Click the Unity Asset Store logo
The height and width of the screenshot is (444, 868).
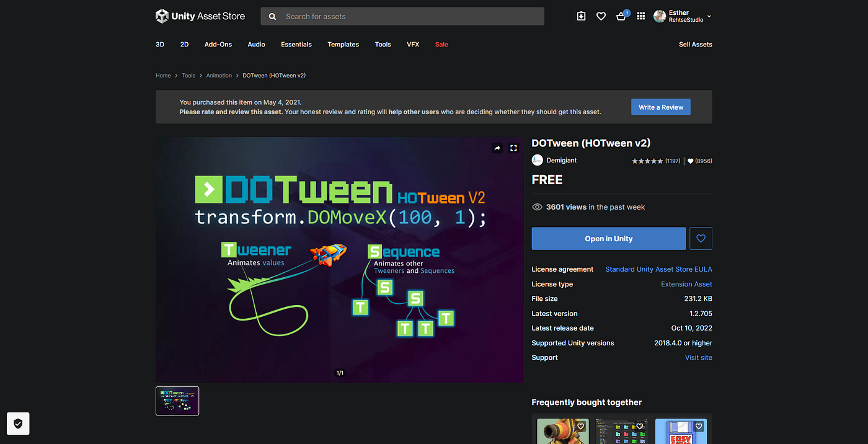(x=200, y=16)
